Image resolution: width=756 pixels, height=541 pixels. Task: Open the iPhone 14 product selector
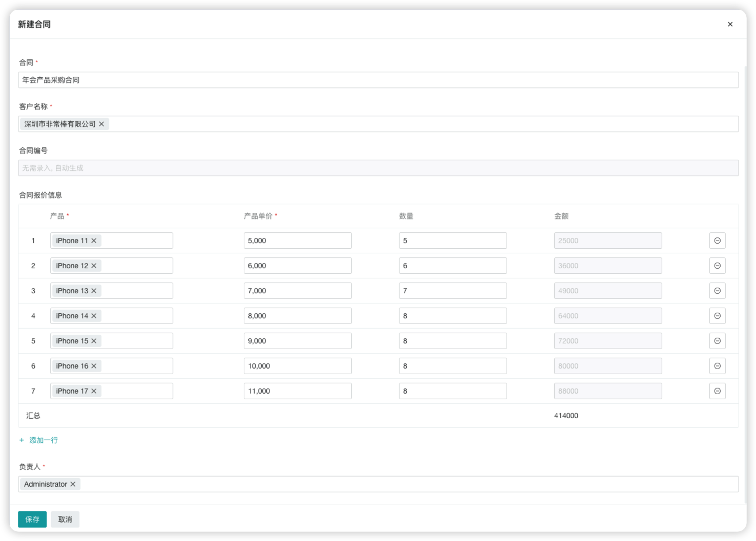[x=112, y=316]
